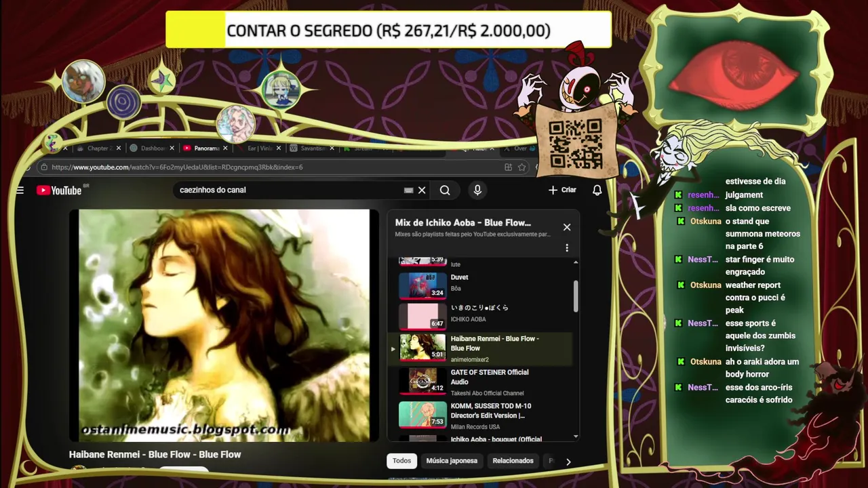Image resolution: width=868 pixels, height=488 pixels.
Task: Show more filter chips with arrow
Action: (x=568, y=462)
